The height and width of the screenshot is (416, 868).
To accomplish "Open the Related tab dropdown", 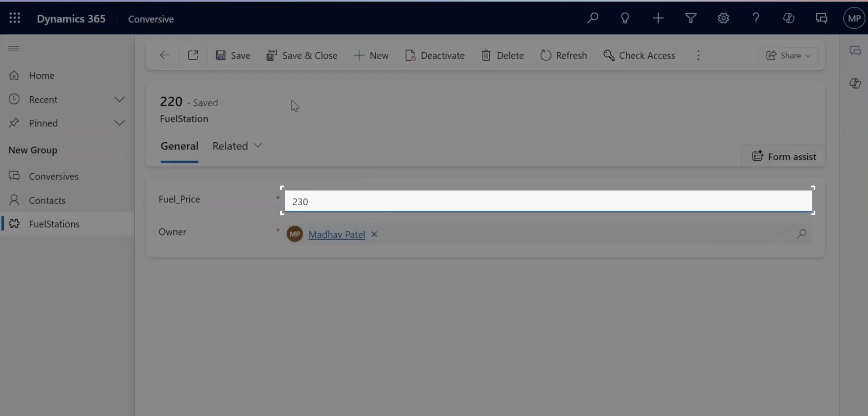I will pyautogui.click(x=237, y=146).
